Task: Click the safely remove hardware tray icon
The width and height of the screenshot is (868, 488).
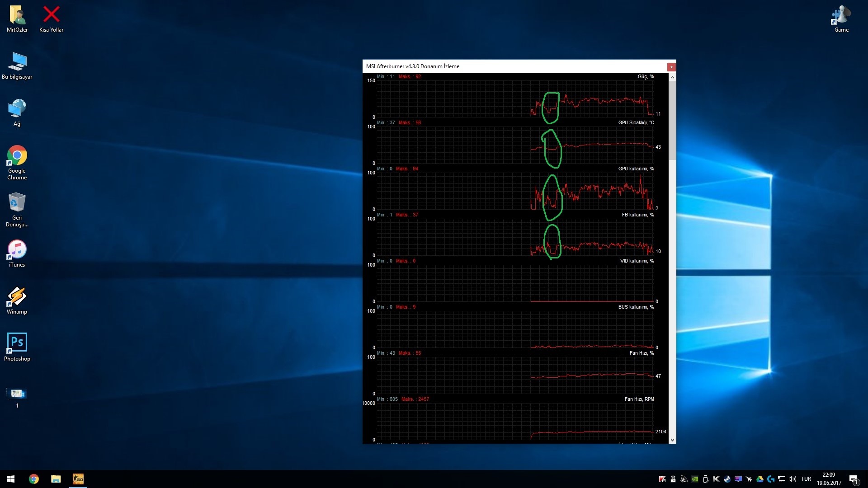Action: click(706, 479)
